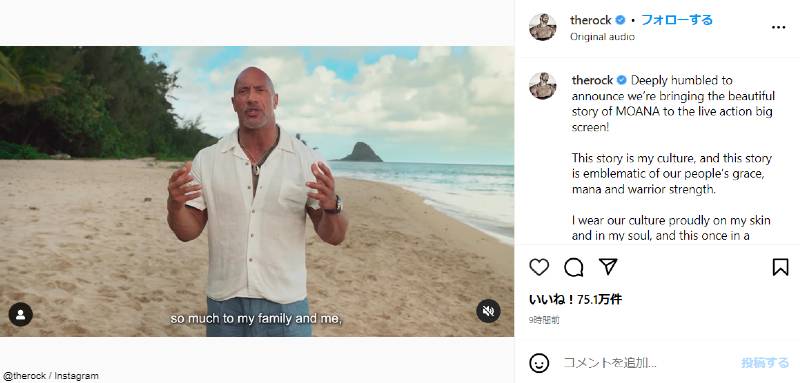Like the post with the heart icon
The width and height of the screenshot is (800, 383).
539,267
